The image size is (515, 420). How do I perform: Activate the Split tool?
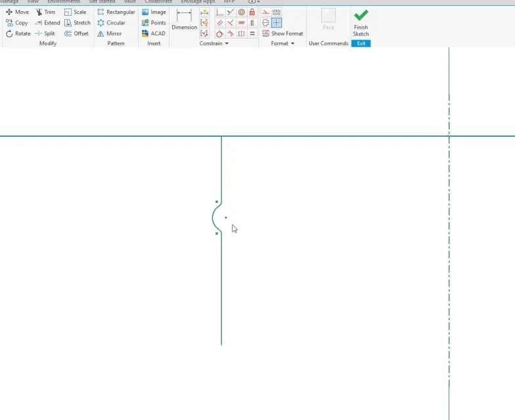pos(45,33)
